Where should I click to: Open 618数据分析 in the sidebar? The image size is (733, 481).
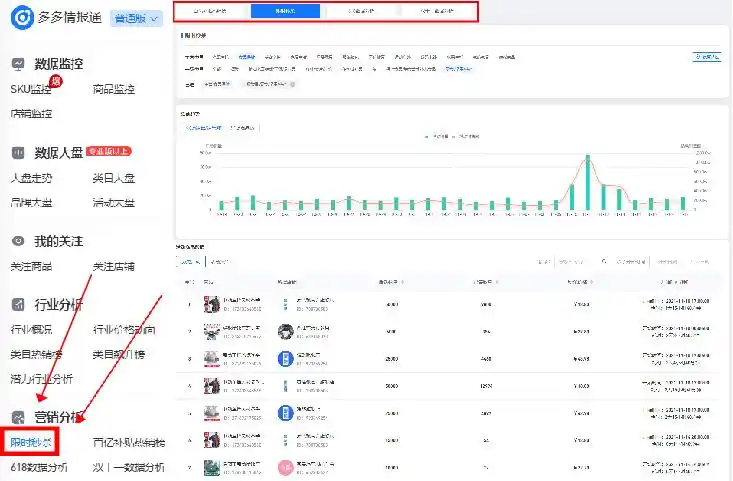(x=39, y=467)
